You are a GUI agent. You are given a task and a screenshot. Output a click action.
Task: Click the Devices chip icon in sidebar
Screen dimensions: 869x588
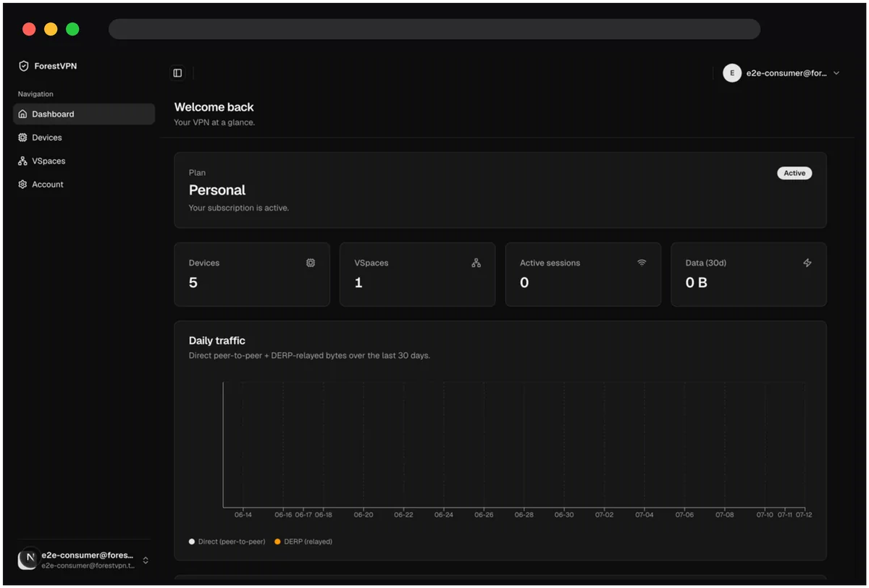coord(22,138)
